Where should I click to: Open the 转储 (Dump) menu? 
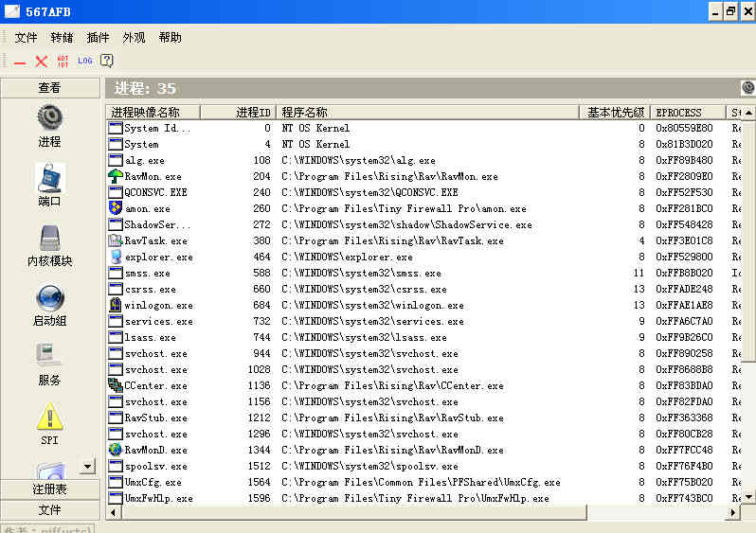pyautogui.click(x=62, y=38)
